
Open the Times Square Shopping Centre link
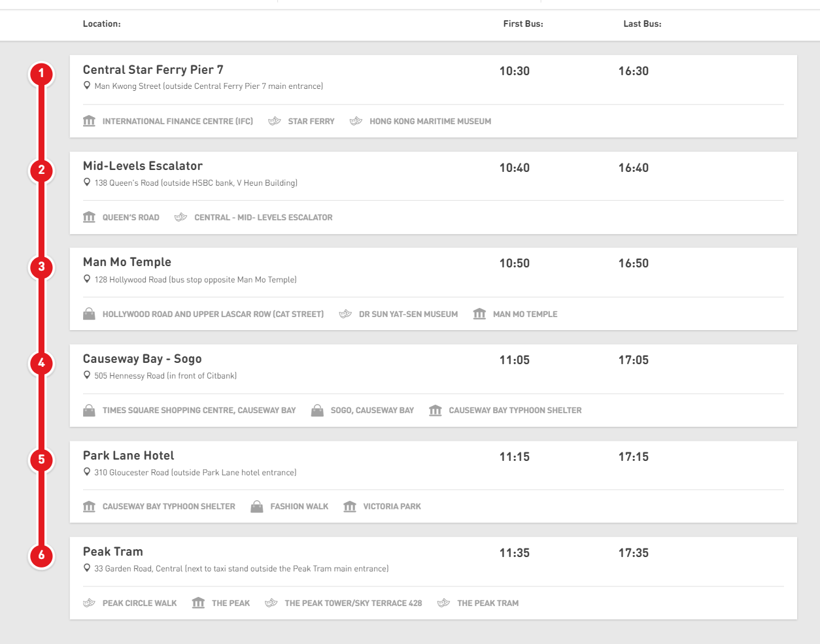click(199, 411)
